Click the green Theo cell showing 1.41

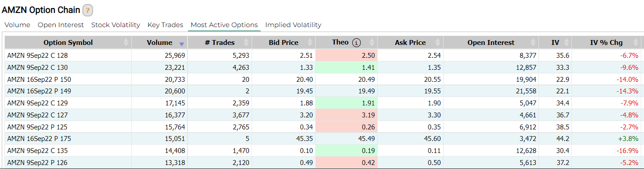coord(346,68)
